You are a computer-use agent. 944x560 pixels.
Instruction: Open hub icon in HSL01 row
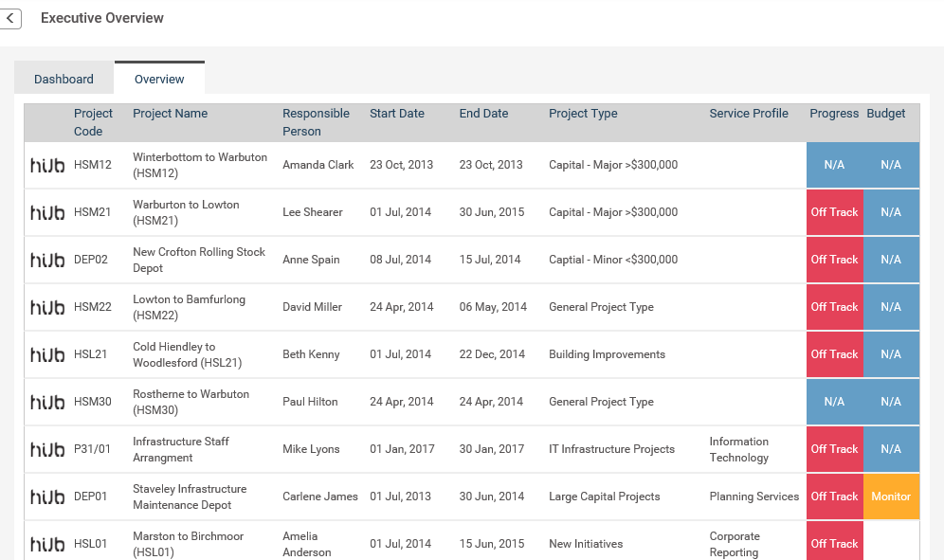[x=47, y=544]
